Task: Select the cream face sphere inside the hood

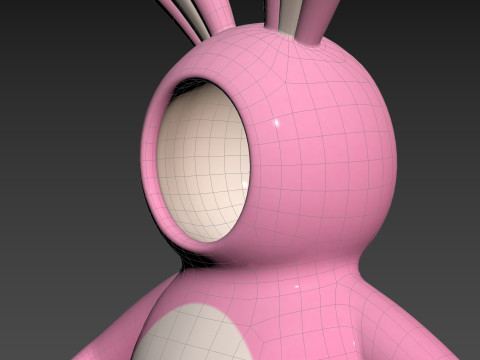Action: (x=203, y=163)
